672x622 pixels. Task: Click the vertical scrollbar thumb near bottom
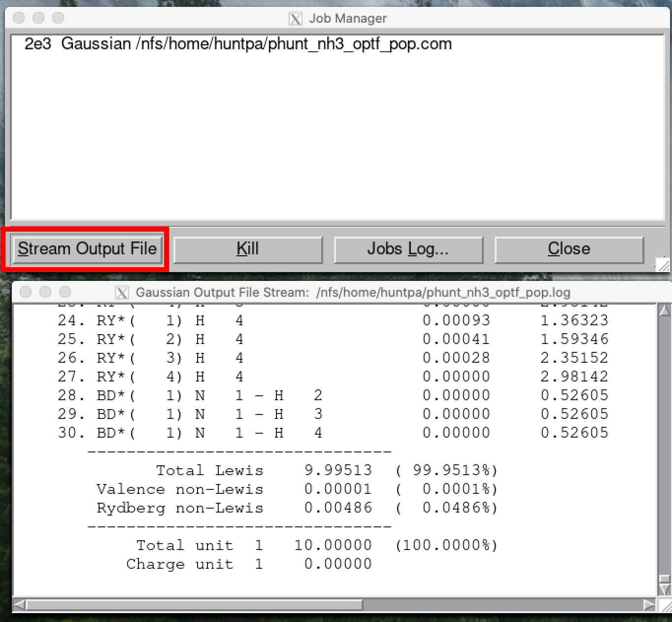click(x=664, y=579)
